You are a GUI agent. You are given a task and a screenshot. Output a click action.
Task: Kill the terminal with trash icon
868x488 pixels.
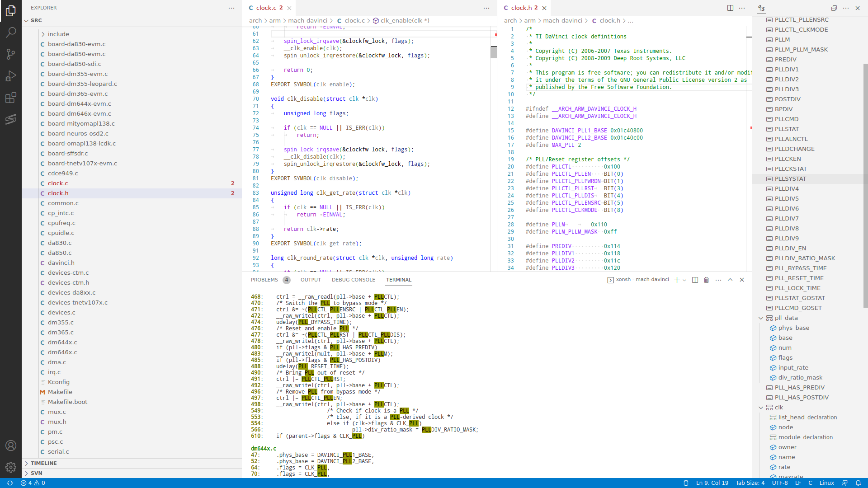[x=707, y=280]
